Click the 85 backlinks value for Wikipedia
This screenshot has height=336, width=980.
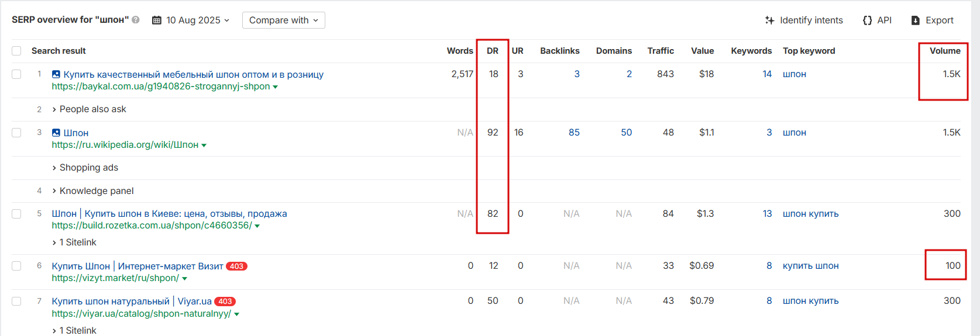574,133
